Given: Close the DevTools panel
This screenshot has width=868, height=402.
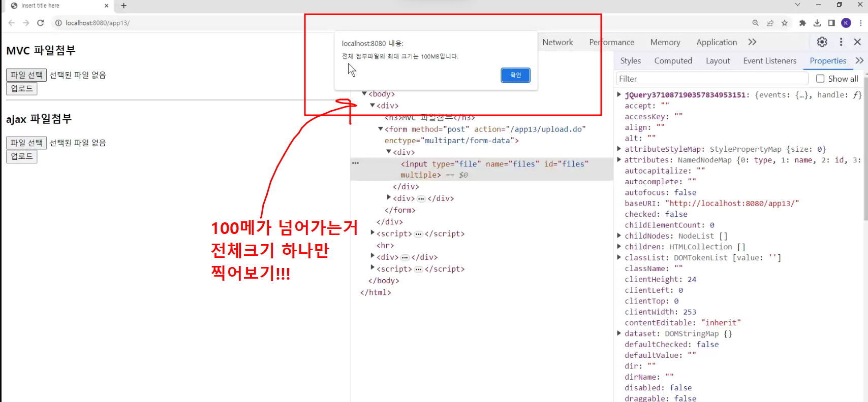Looking at the screenshot, I should point(858,42).
